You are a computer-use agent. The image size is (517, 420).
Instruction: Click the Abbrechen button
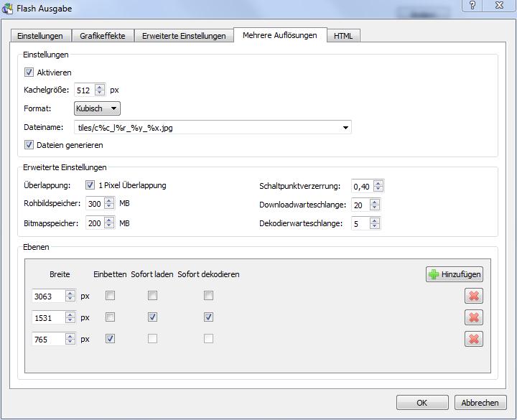point(480,403)
